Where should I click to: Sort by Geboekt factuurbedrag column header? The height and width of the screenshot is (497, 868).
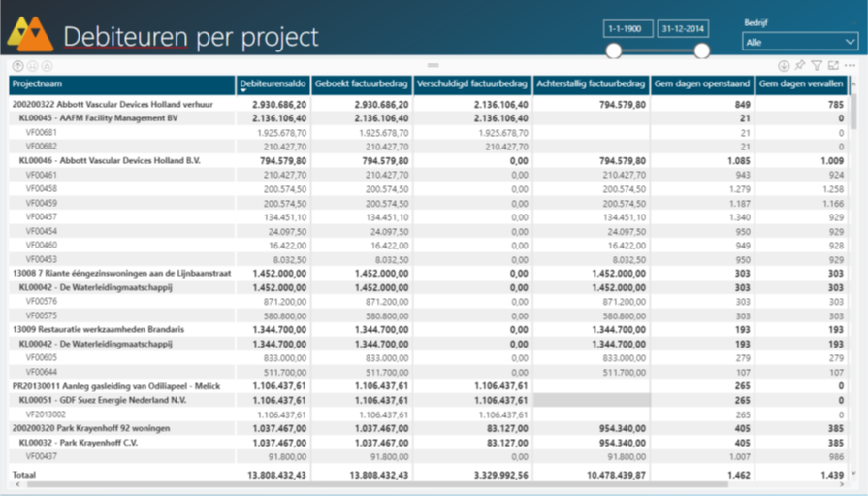click(362, 84)
